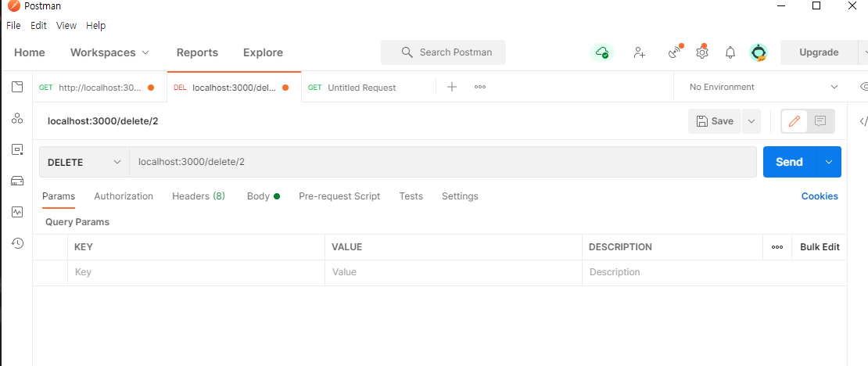Click the invite user icon
This screenshot has width=868, height=366.
640,52
